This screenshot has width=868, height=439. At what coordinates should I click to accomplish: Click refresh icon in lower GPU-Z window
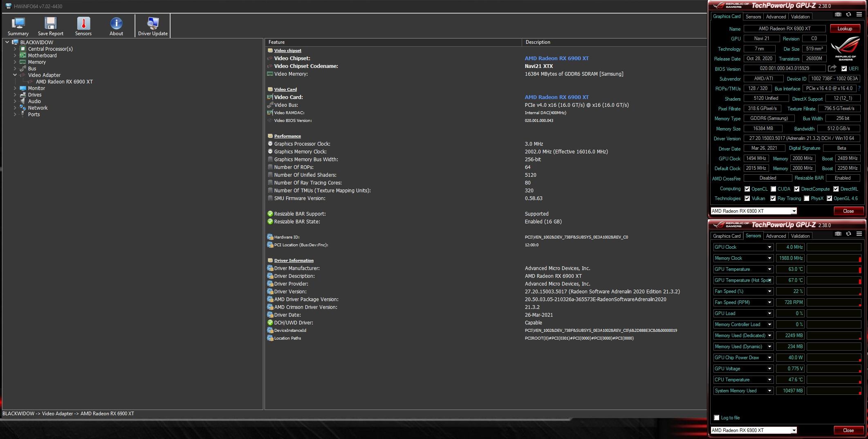click(x=848, y=234)
